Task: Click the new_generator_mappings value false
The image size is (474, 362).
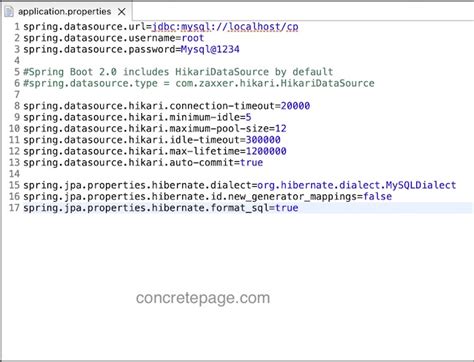Action: click(377, 196)
